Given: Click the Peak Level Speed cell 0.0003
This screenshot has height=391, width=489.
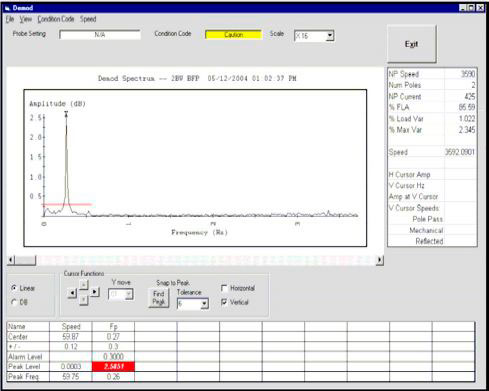Looking at the screenshot, I should (71, 366).
